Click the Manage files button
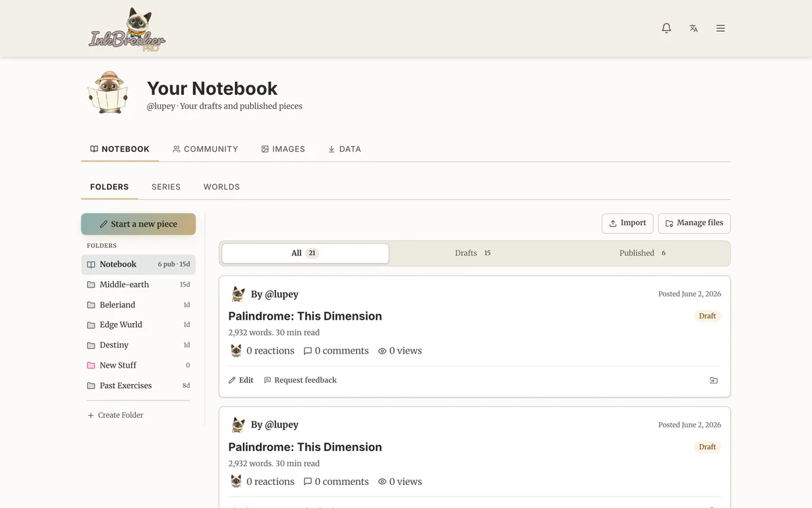Image resolution: width=812 pixels, height=508 pixels. (x=694, y=224)
